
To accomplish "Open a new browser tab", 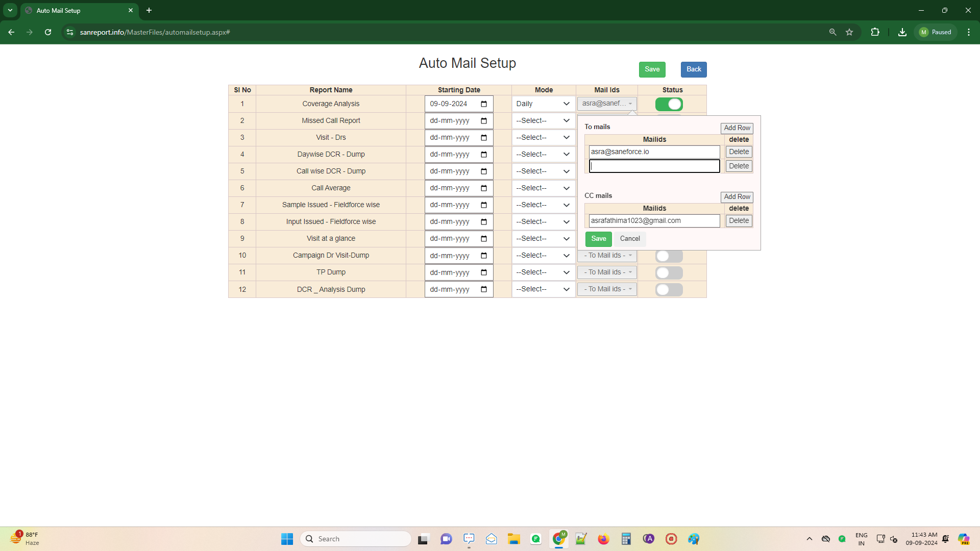I will coord(149,10).
